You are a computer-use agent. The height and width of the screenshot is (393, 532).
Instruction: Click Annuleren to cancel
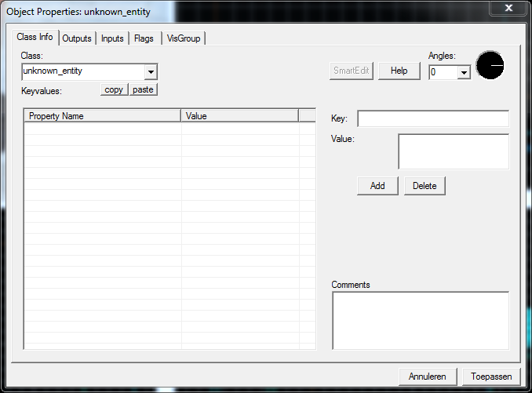click(428, 377)
